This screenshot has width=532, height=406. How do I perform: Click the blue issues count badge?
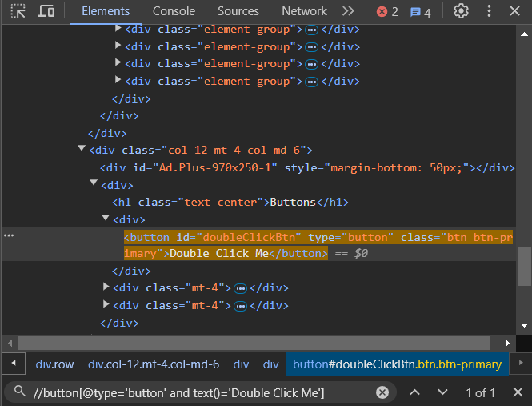tap(421, 12)
